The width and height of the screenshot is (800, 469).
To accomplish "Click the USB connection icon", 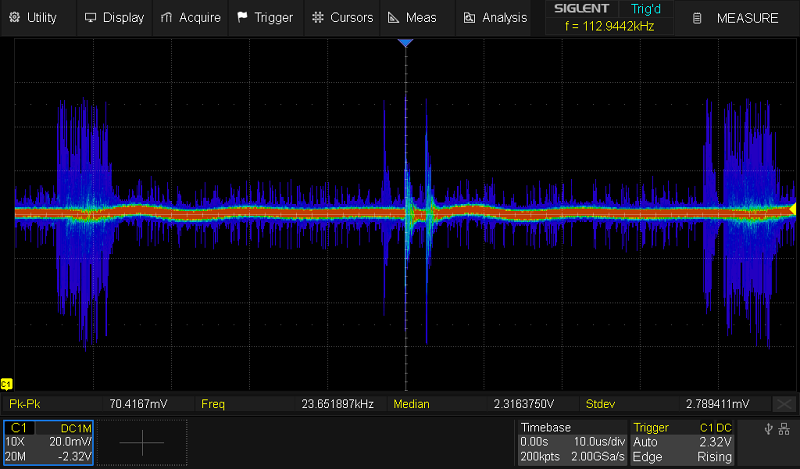I will point(767,429).
